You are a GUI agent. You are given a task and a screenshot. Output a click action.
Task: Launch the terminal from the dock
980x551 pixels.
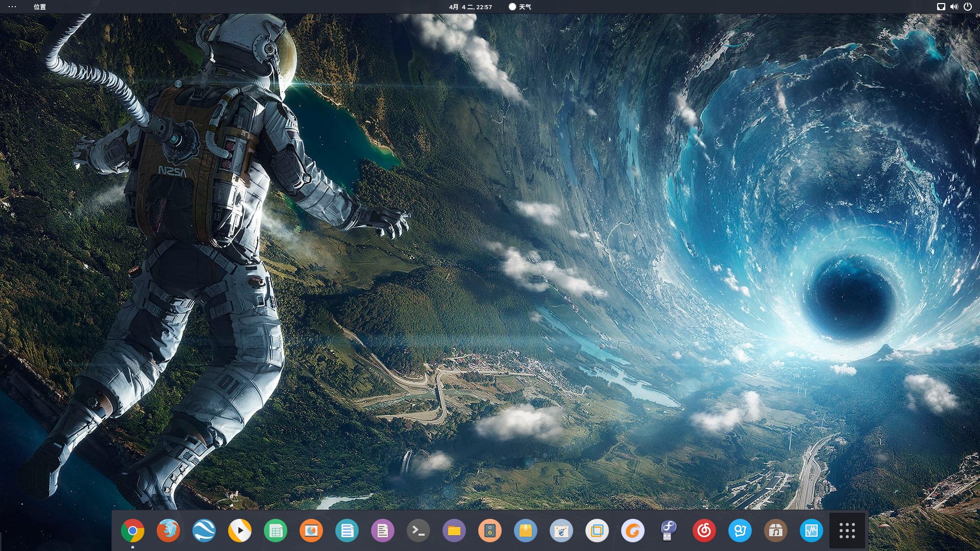coord(418,531)
